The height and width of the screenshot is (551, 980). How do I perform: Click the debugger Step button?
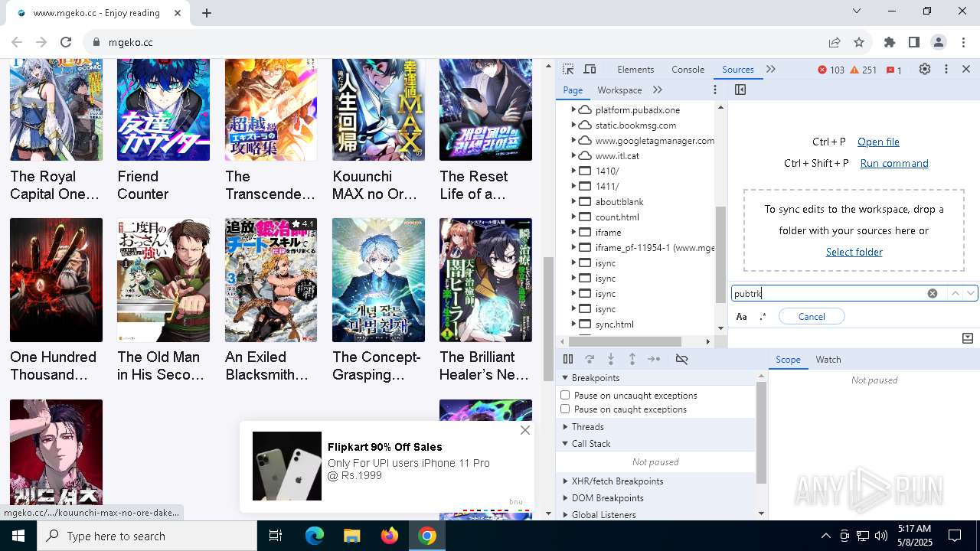[654, 359]
